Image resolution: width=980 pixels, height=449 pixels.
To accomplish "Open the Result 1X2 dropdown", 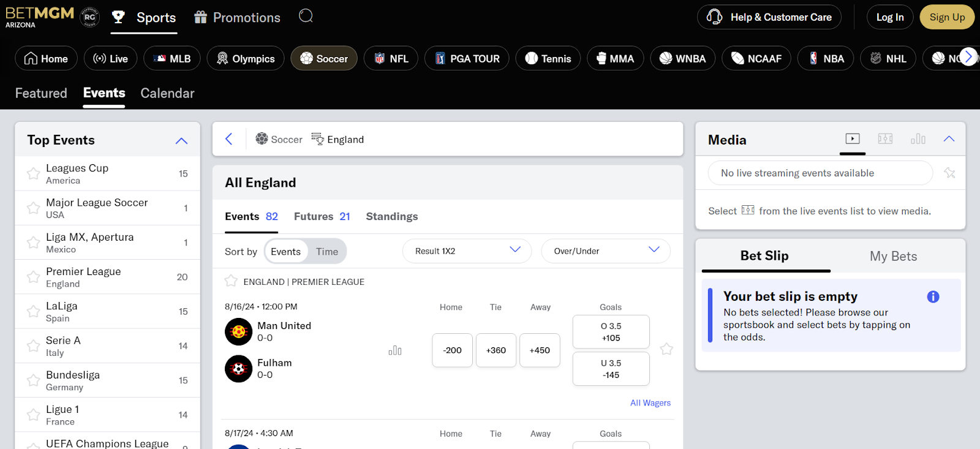I will [x=467, y=251].
